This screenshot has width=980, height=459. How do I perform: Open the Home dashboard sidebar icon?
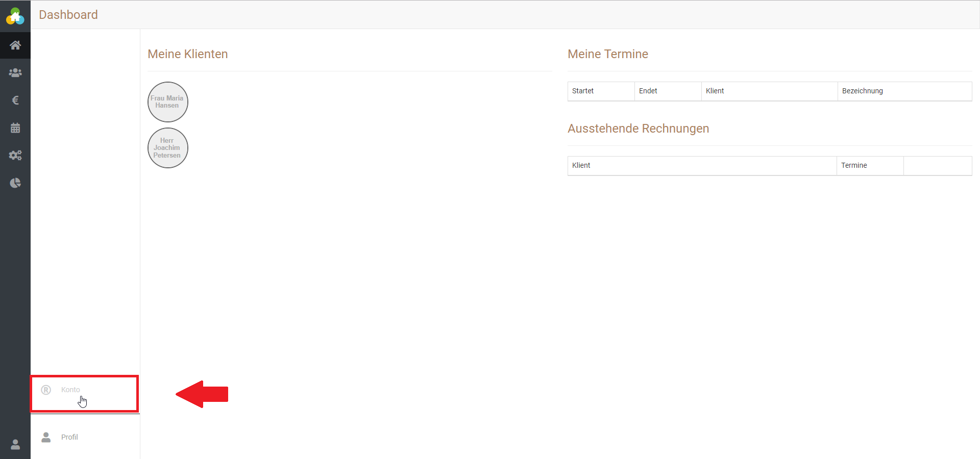15,45
